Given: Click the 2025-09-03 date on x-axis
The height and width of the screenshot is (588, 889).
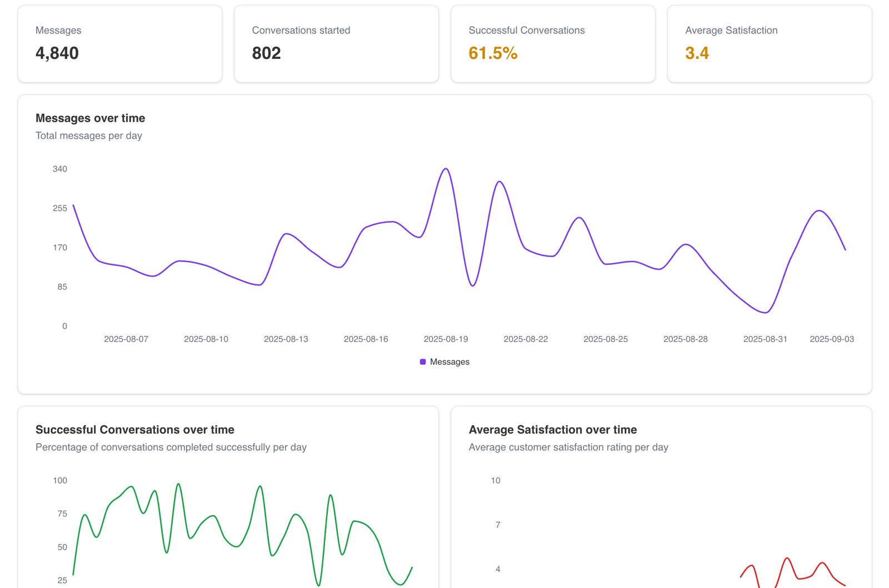Looking at the screenshot, I should click(x=831, y=339).
